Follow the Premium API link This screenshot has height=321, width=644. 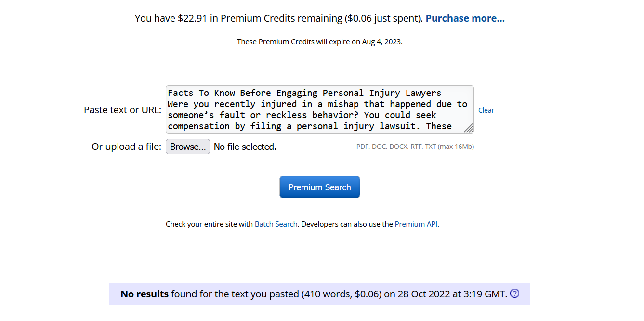(416, 224)
